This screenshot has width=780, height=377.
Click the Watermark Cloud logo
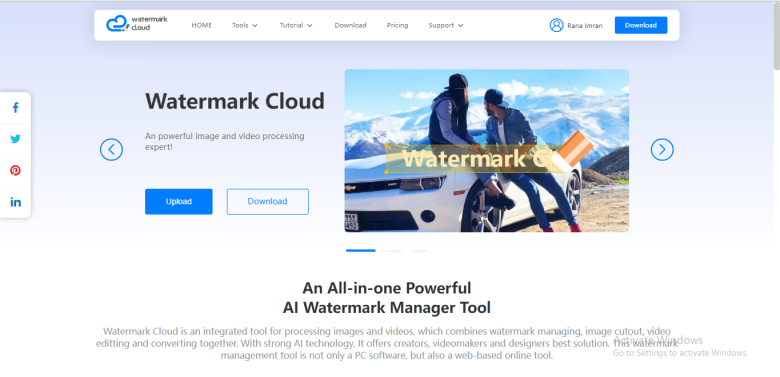click(x=137, y=24)
